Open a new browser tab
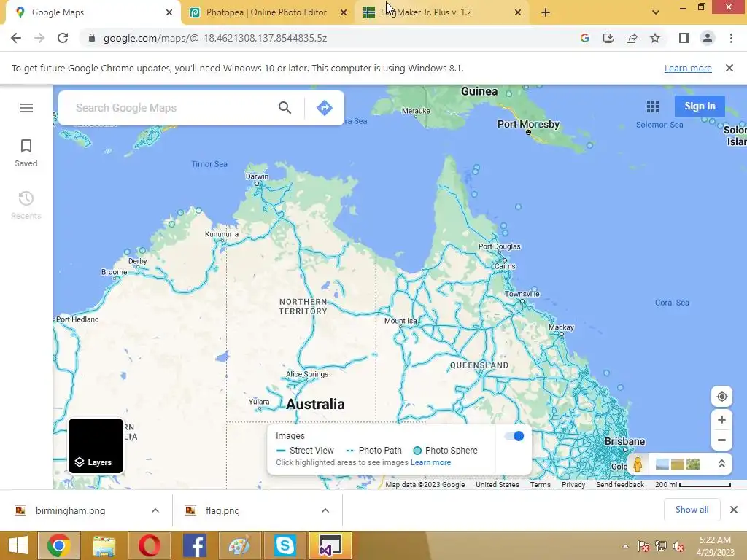 tap(546, 12)
